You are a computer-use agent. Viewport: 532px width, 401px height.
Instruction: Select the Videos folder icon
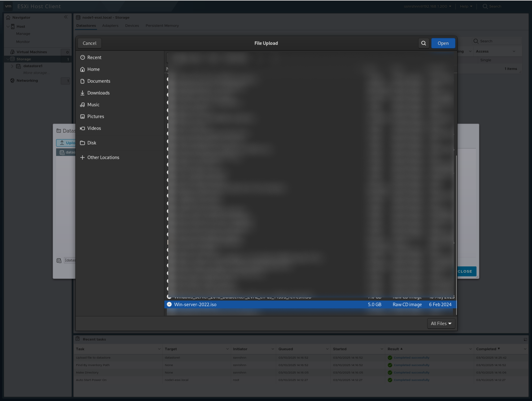82,128
